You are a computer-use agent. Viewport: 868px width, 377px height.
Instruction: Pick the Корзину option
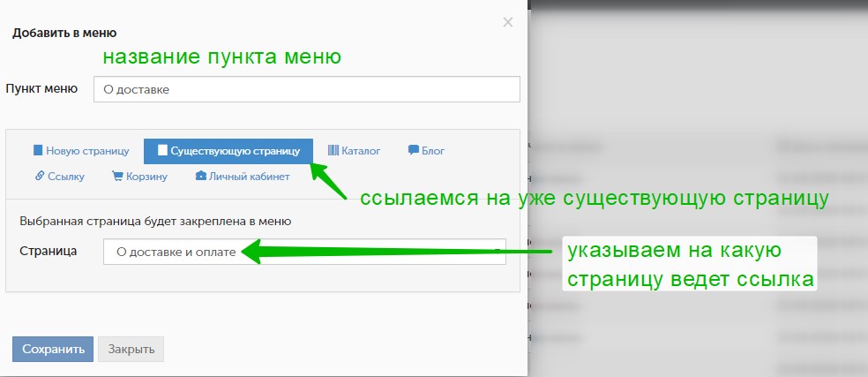point(139,177)
